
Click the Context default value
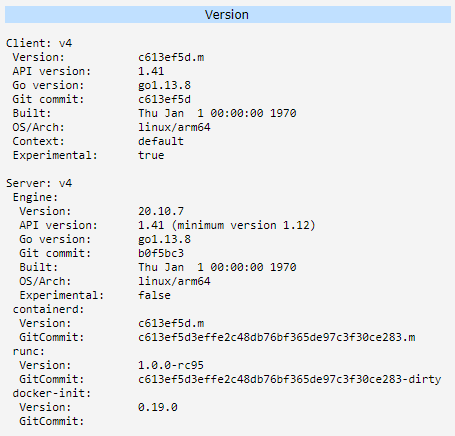point(161,141)
